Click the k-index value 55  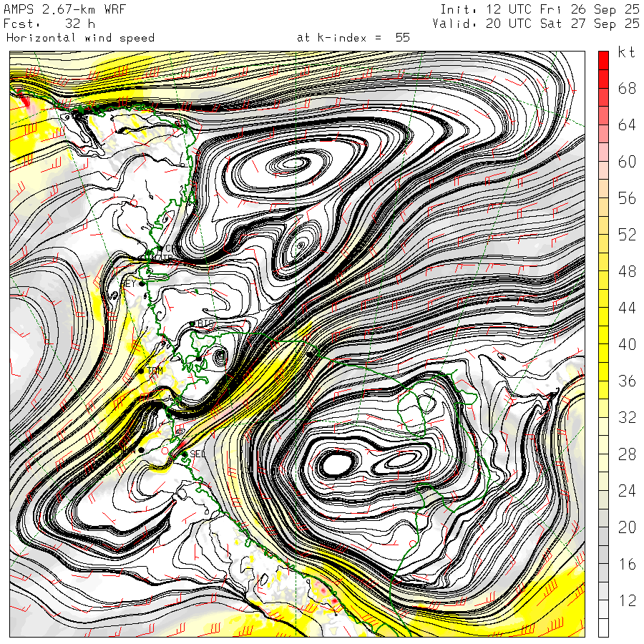tap(403, 38)
